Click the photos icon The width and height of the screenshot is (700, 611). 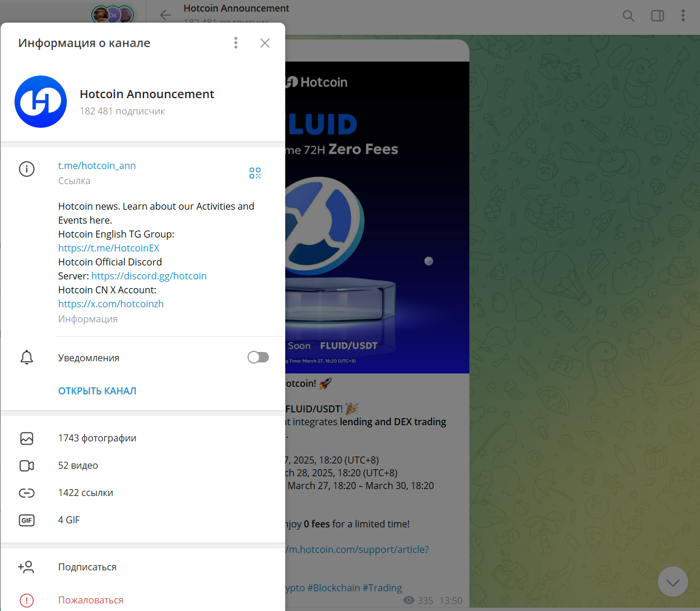[x=27, y=439]
